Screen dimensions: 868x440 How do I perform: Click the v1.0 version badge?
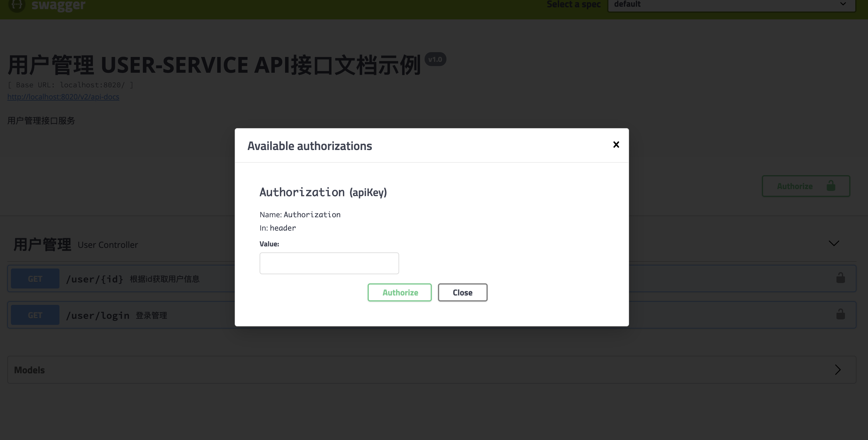click(x=435, y=59)
